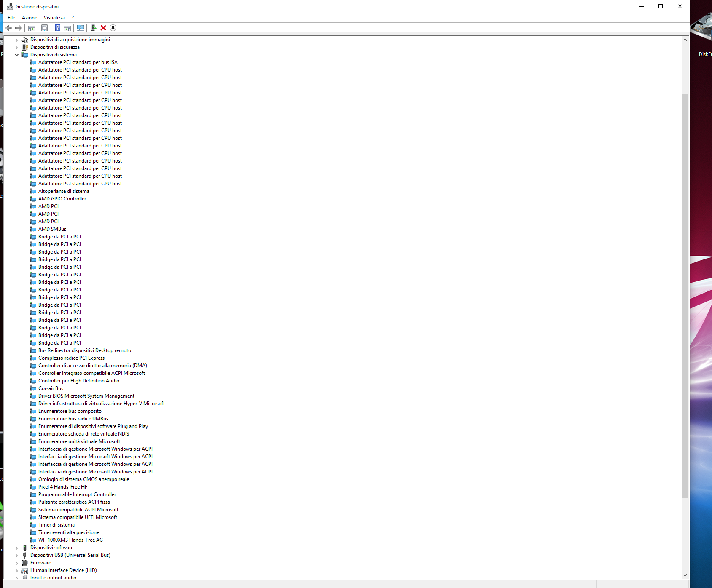Expand the Dispositivi software node

coord(17,548)
